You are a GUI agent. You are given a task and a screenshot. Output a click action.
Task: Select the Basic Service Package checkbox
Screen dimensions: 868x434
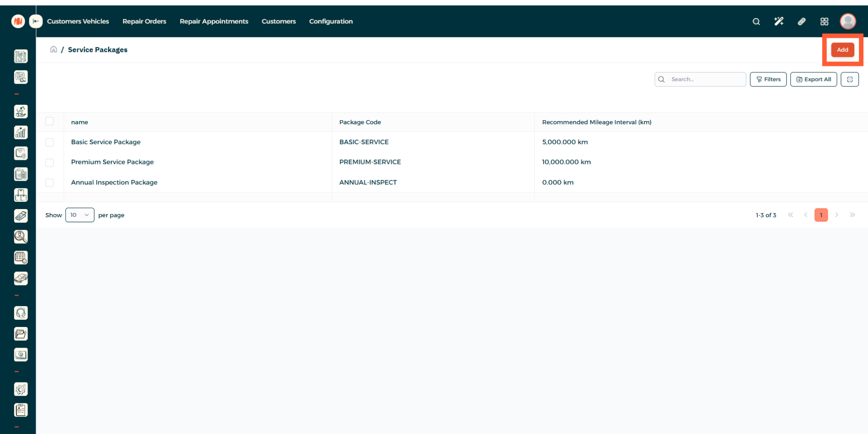click(50, 142)
